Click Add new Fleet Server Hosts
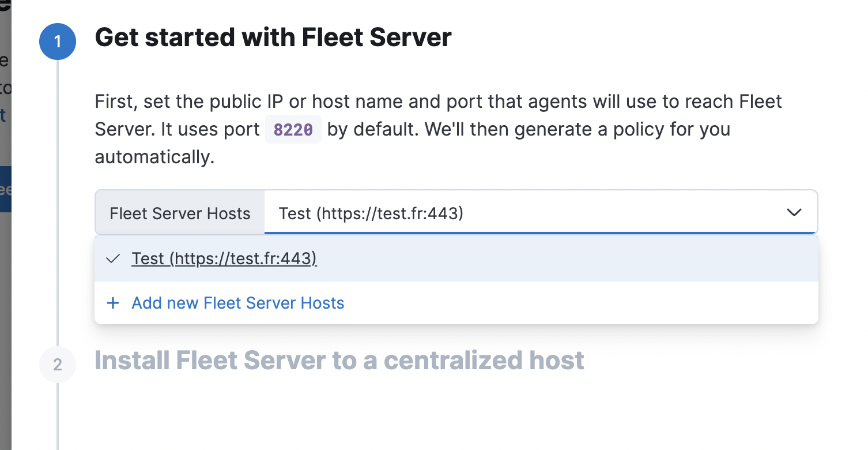The width and height of the screenshot is (868, 450). 237,303
